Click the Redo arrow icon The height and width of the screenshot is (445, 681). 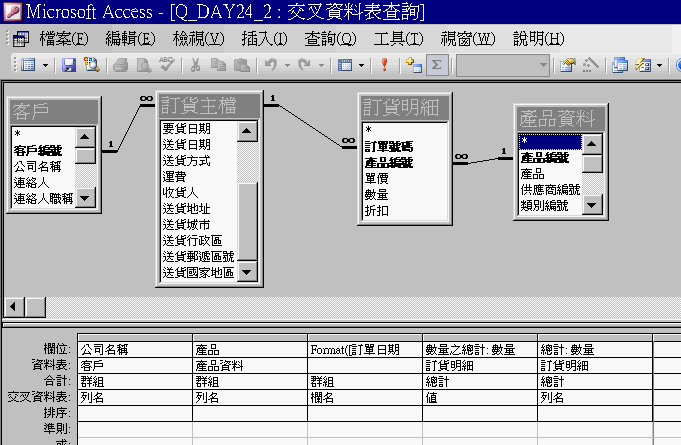[x=304, y=65]
